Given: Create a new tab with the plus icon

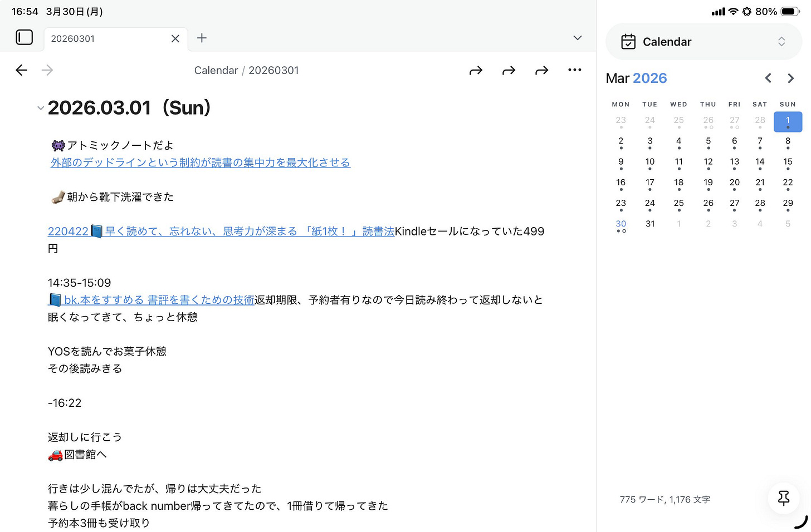Looking at the screenshot, I should (x=202, y=38).
